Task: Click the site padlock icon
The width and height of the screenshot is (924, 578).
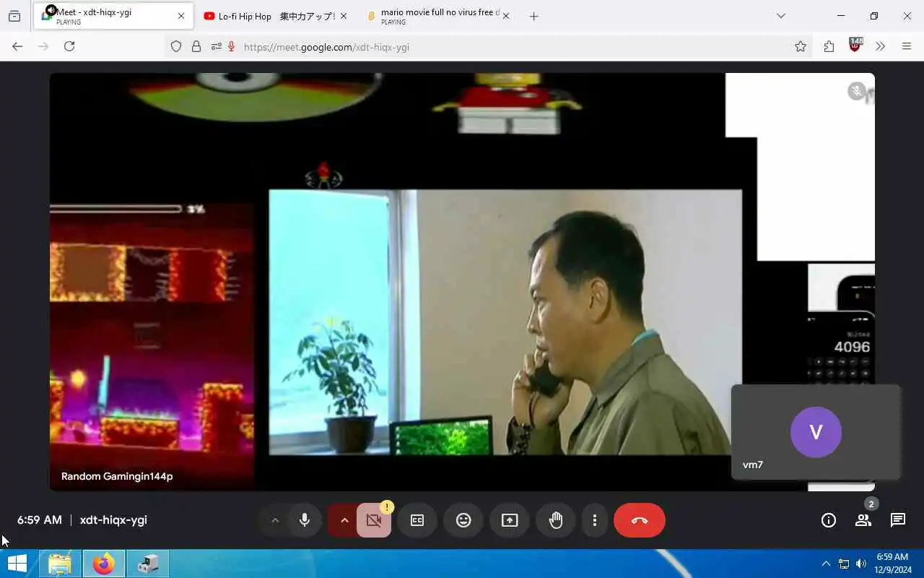Action: 196,46
